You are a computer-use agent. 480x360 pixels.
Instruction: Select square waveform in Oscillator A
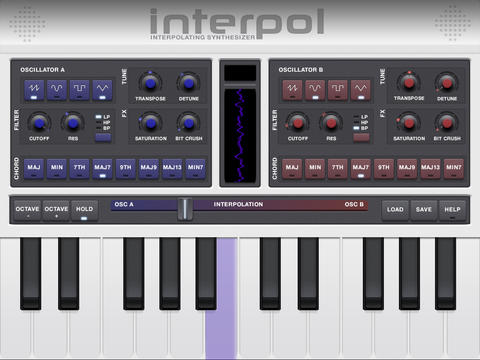pyautogui.click(x=79, y=90)
